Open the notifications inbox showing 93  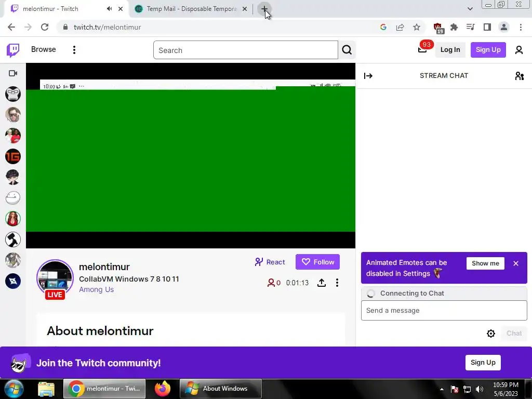pyautogui.click(x=422, y=50)
